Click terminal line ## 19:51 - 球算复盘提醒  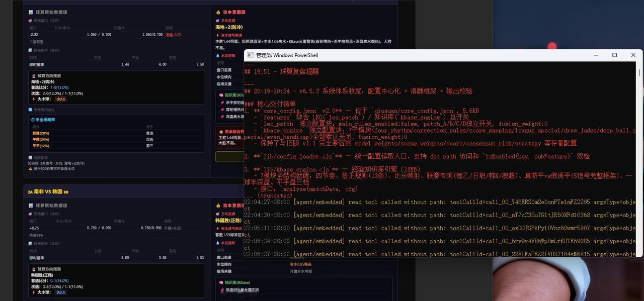[x=281, y=71]
